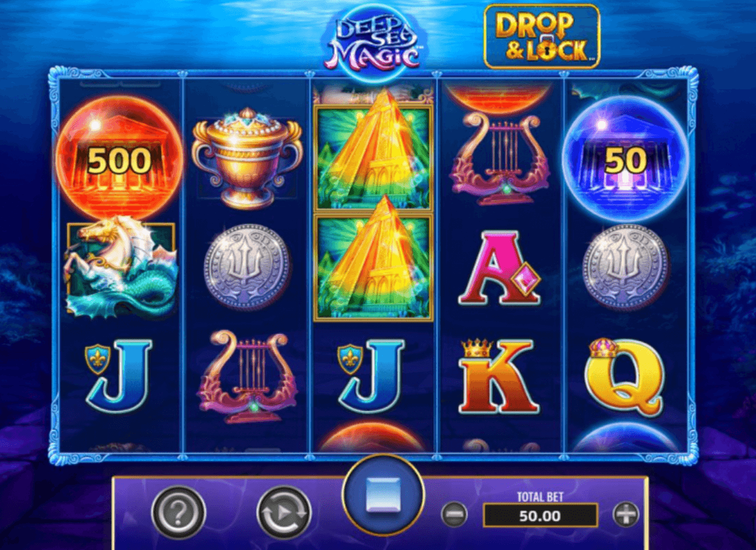The width and height of the screenshot is (756, 550).
Task: Click the golden Q symbol
Action: [x=624, y=376]
